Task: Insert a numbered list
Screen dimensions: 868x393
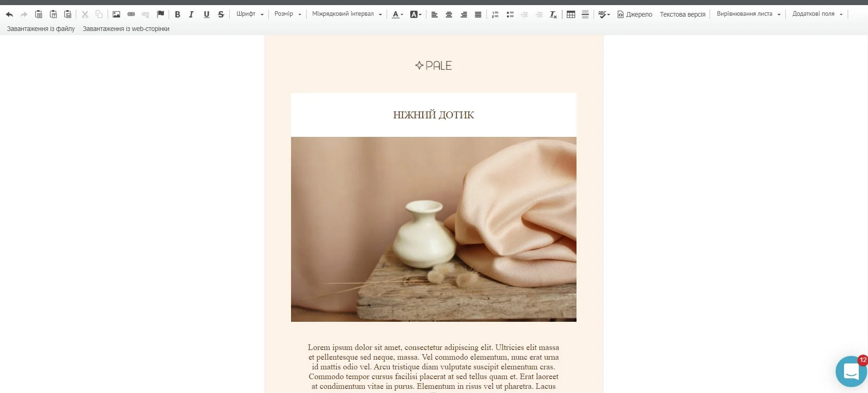Action: (495, 14)
